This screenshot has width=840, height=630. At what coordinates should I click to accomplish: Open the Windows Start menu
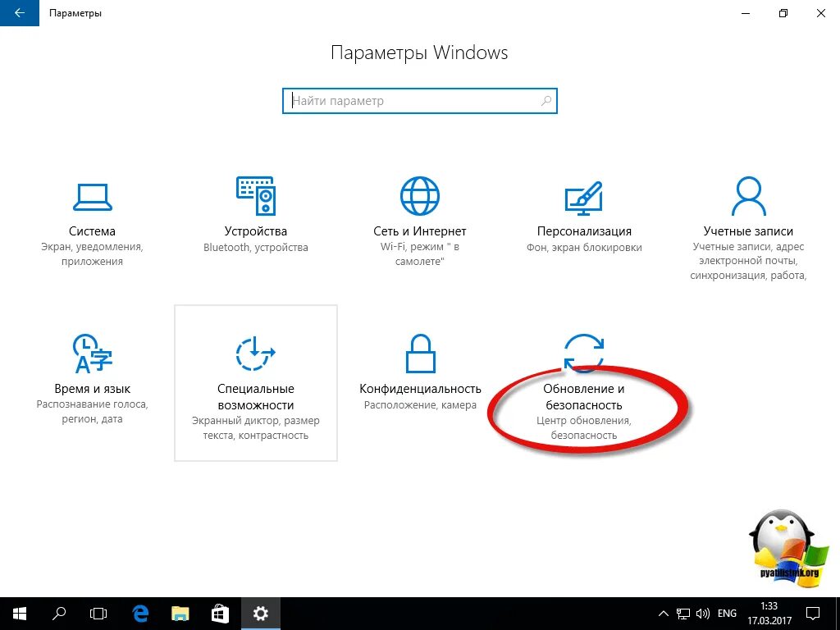(20, 614)
